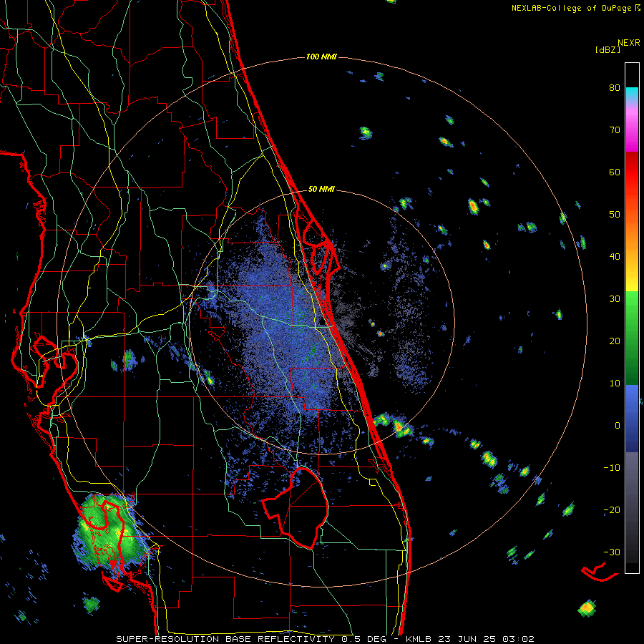Click the [dBZ] units label

(x=608, y=49)
